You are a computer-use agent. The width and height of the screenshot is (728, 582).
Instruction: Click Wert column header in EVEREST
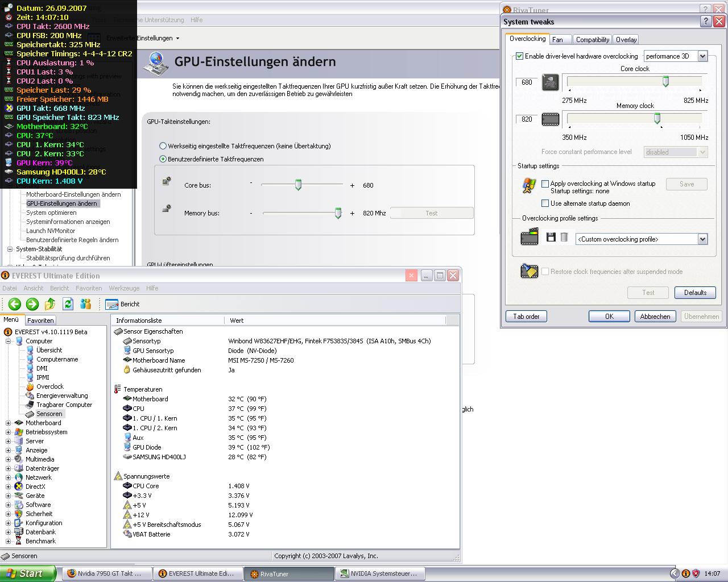(336, 321)
